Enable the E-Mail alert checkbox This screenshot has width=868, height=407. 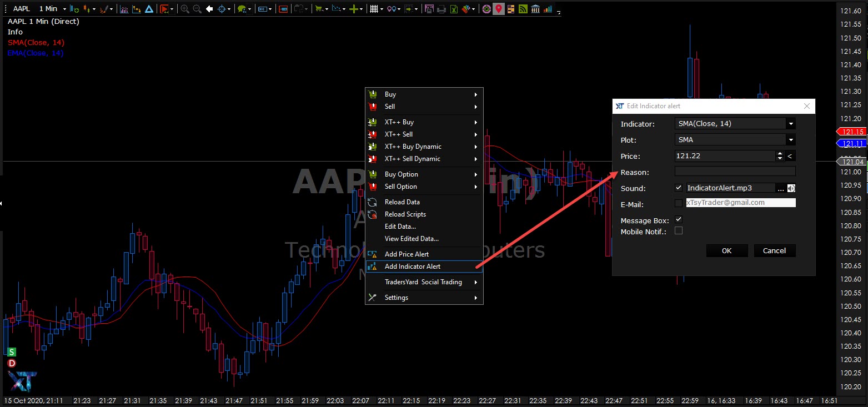(x=678, y=203)
